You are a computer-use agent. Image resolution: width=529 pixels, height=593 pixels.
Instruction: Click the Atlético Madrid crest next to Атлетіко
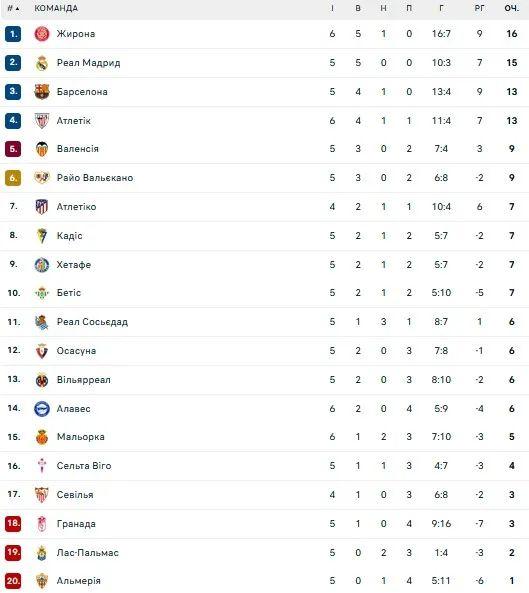pos(42,207)
